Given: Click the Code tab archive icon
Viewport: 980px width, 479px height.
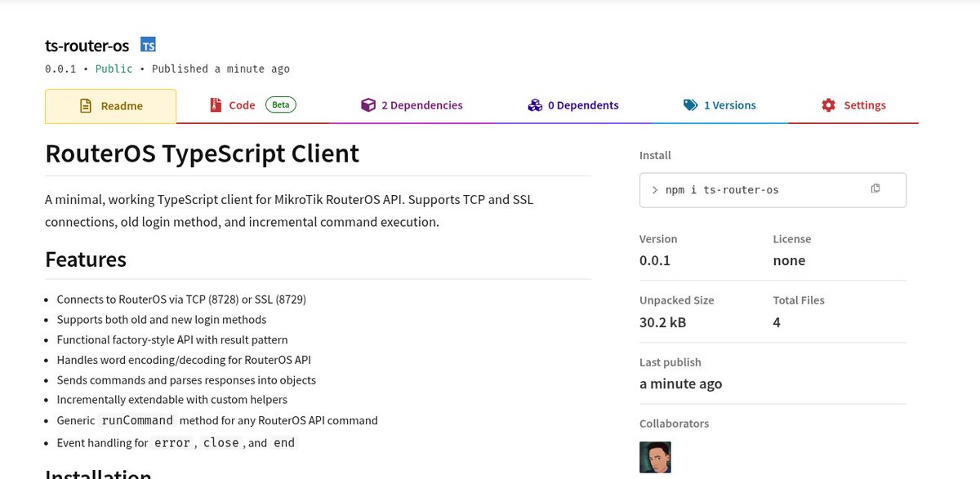Looking at the screenshot, I should [x=216, y=105].
